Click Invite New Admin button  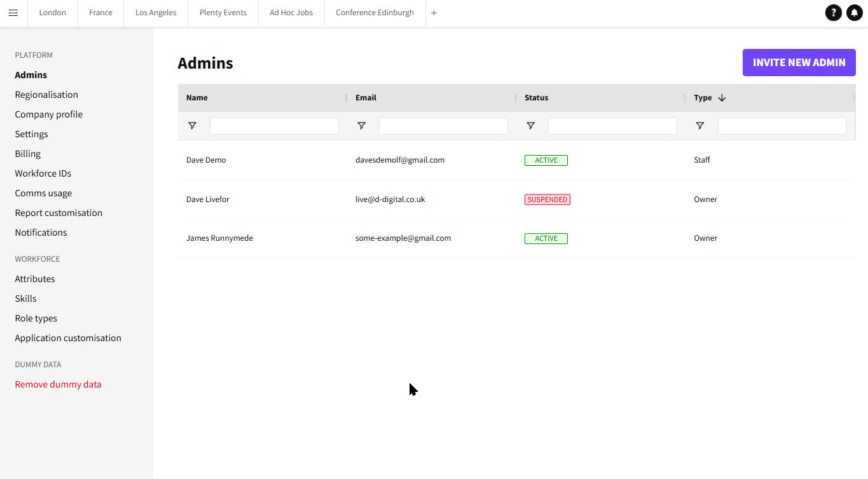click(x=799, y=63)
